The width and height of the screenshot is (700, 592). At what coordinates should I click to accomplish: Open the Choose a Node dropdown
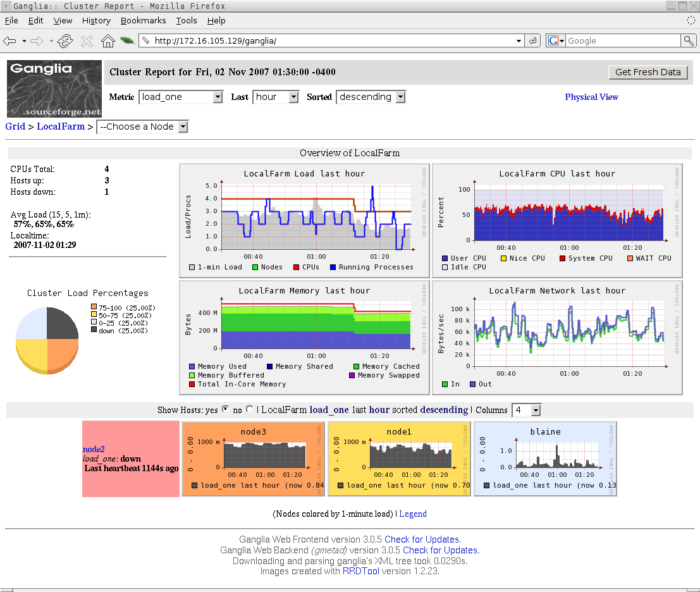142,126
